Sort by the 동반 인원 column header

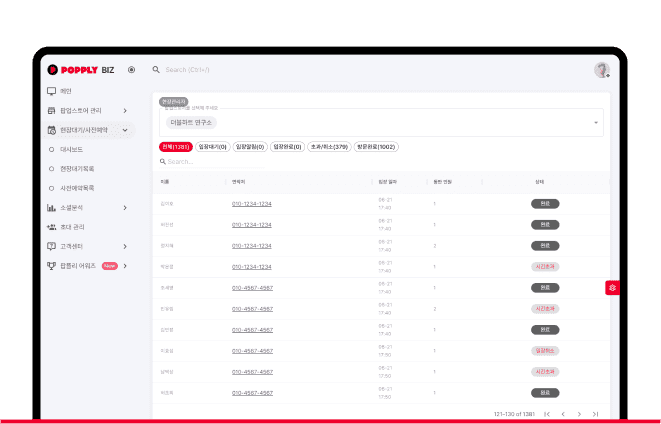[x=443, y=182]
